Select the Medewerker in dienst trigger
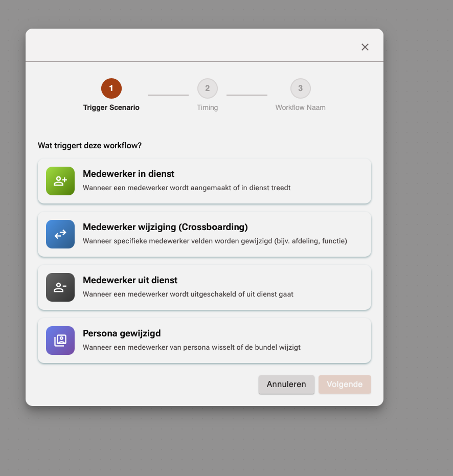Image resolution: width=453 pixels, height=476 pixels. point(205,181)
